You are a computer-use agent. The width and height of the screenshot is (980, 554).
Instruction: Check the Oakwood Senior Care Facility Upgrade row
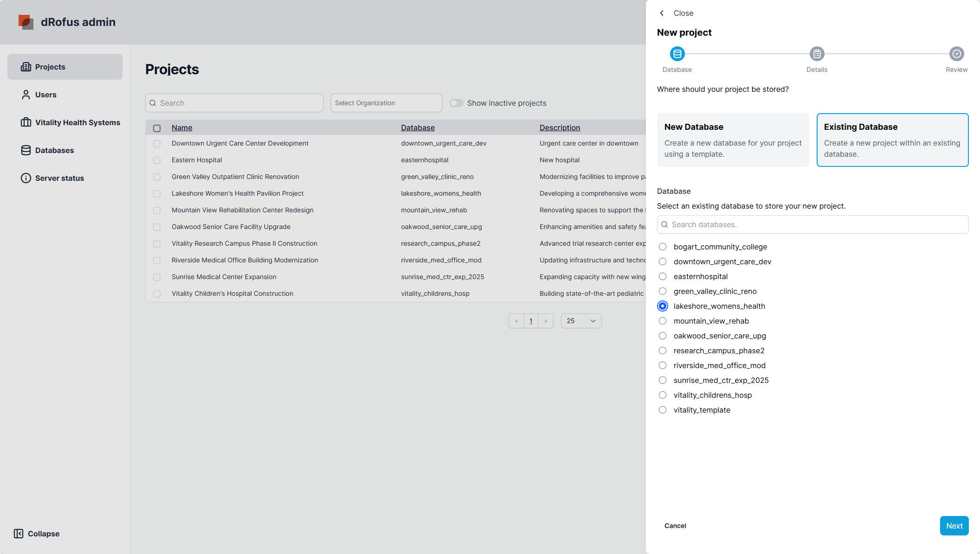(x=157, y=227)
